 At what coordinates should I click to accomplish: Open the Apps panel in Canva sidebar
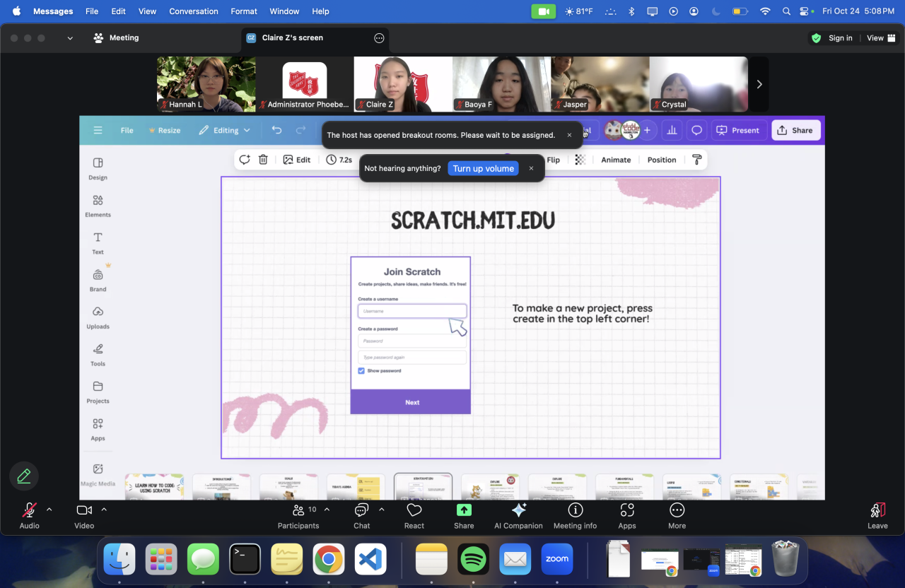[x=98, y=429]
